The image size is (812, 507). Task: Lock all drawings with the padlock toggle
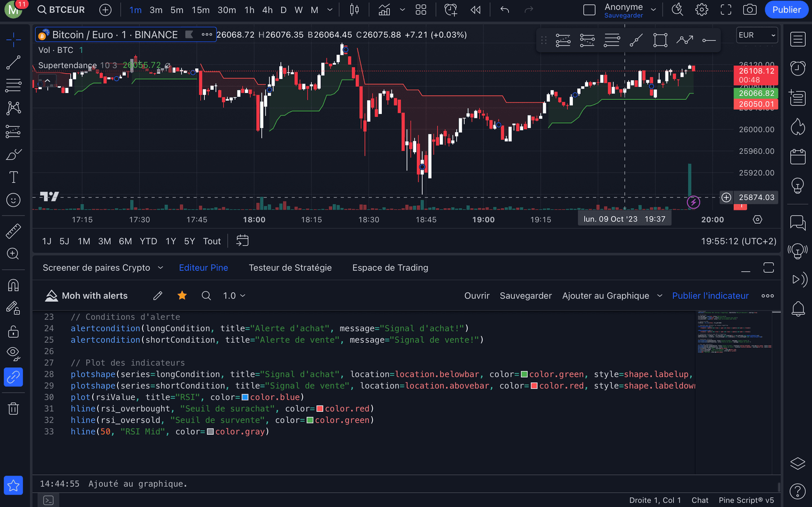[14, 331]
